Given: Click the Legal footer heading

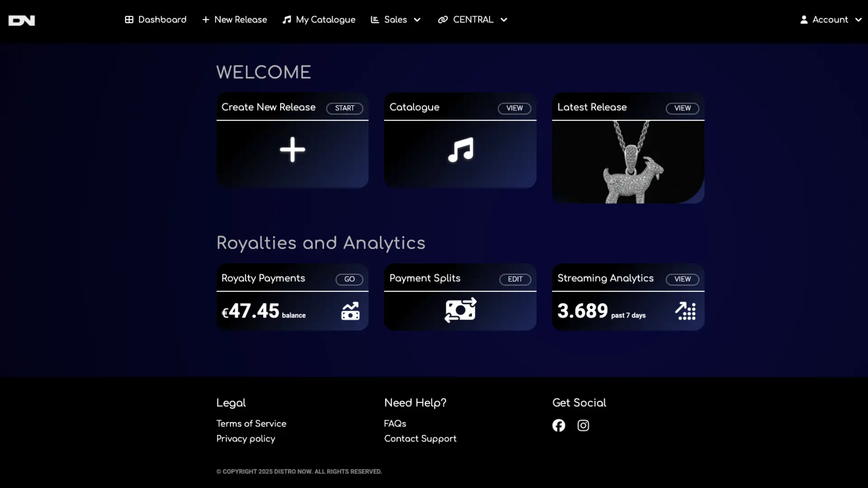Looking at the screenshot, I should [231, 403].
